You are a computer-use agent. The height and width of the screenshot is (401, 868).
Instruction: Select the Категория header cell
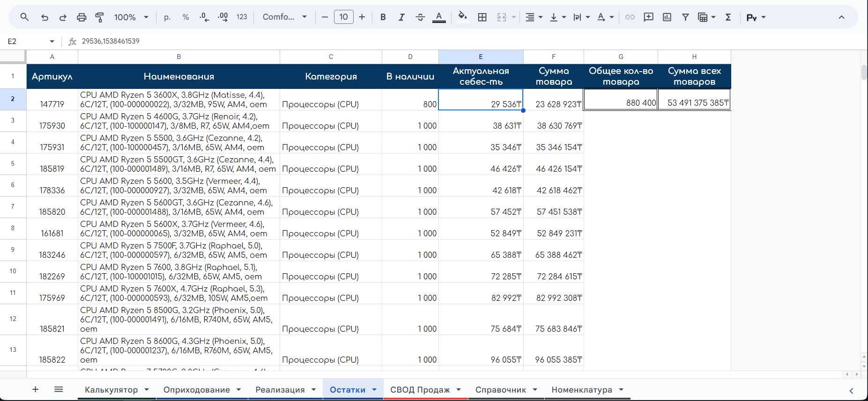coord(331,76)
